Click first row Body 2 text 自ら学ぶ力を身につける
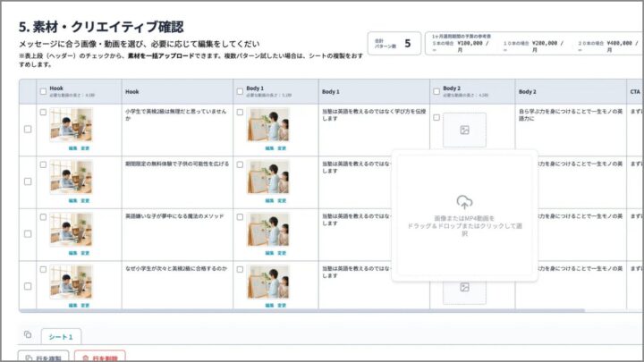The image size is (644, 362). (x=571, y=114)
